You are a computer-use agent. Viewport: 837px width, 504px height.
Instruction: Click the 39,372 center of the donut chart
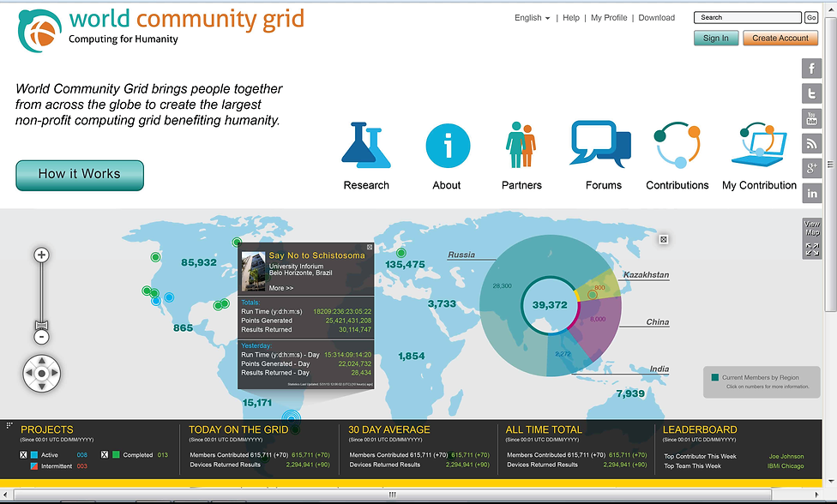(550, 305)
